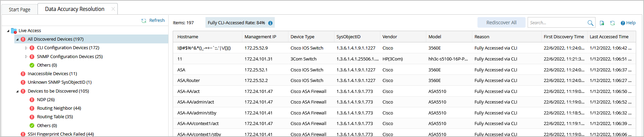Click red alert icon beside Inaccessible Devices
644x137 pixels.
[x=23, y=74]
